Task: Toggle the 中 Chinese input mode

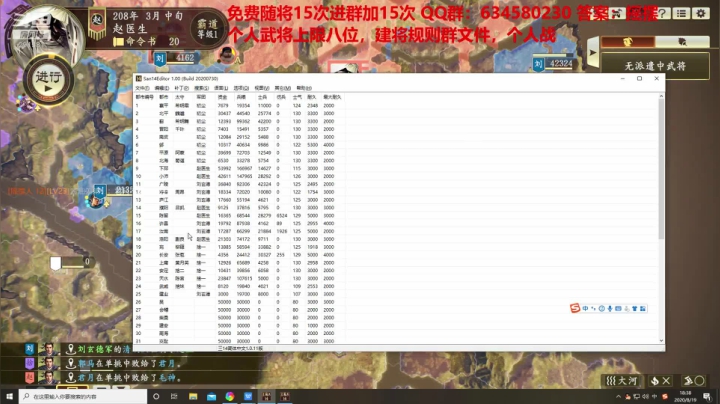Action: pos(585,309)
